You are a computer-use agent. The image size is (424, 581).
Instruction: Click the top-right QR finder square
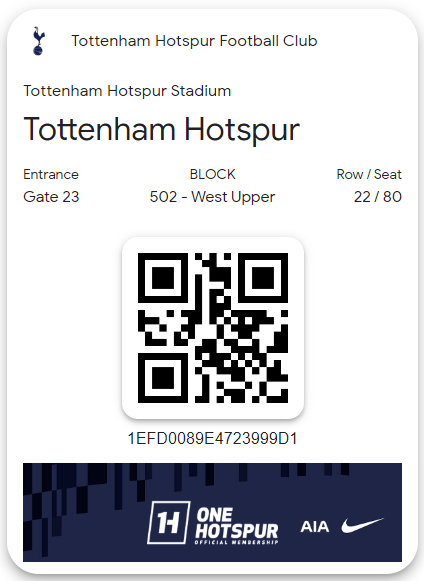click(263, 278)
